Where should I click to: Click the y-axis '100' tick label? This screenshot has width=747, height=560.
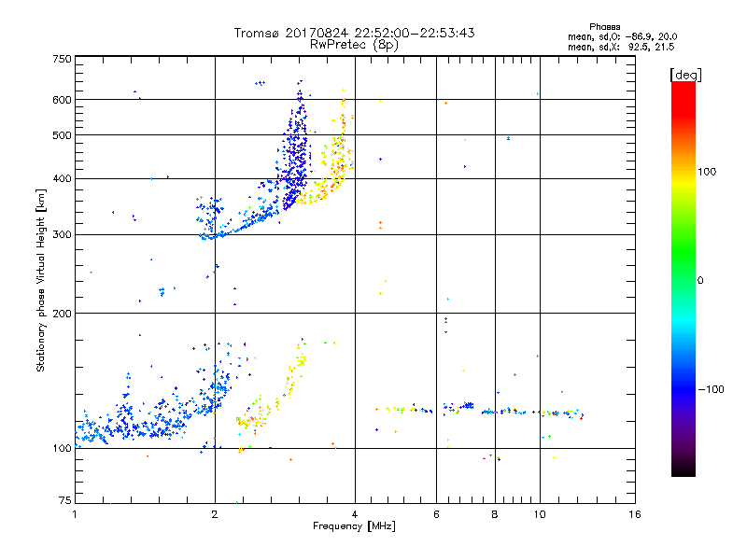click(x=62, y=449)
